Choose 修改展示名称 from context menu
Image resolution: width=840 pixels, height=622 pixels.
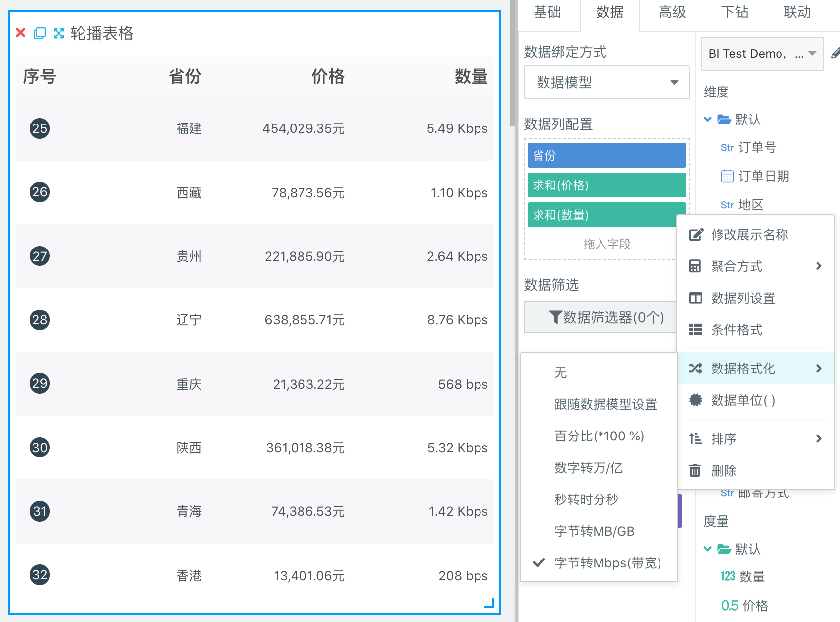[756, 235]
